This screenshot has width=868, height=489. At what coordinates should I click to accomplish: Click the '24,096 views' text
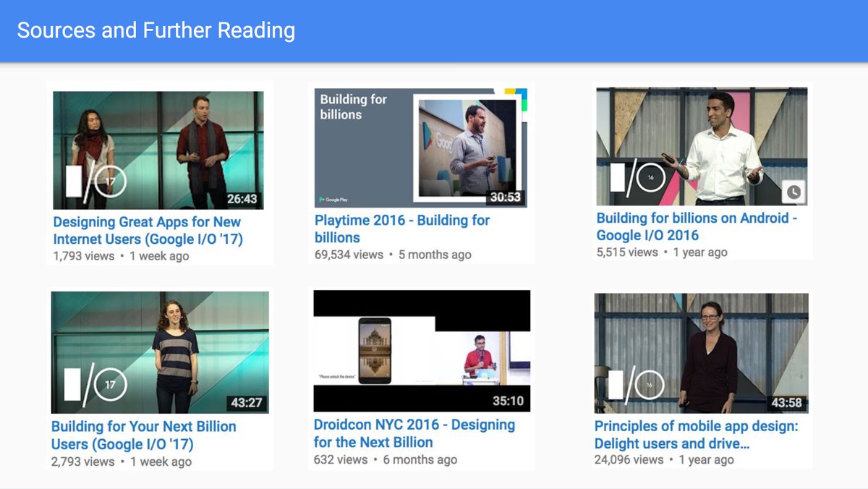629,459
